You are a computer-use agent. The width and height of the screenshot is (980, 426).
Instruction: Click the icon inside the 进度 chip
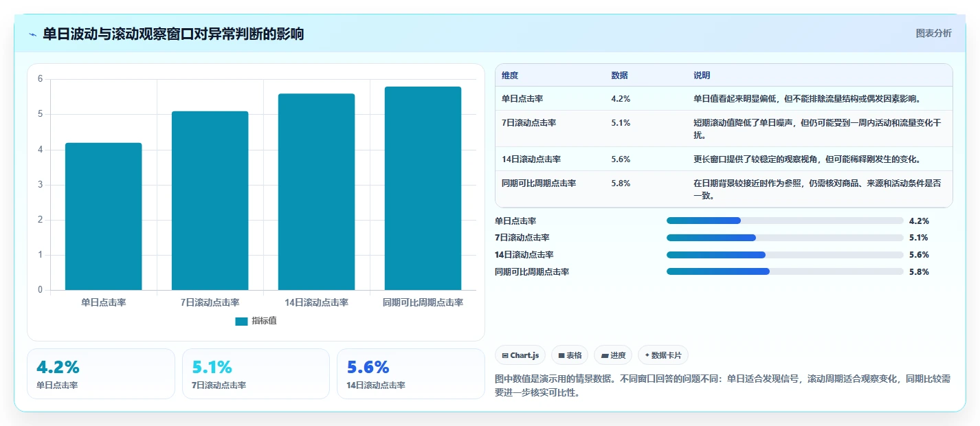point(605,355)
